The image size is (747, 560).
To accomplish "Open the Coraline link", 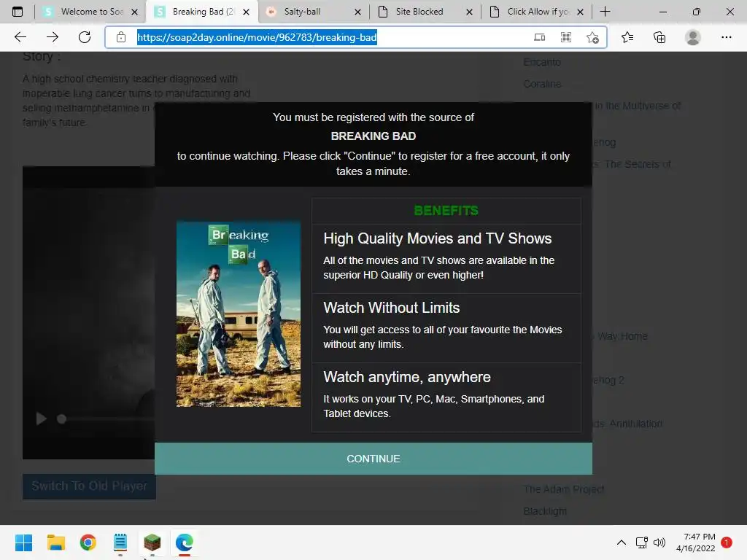I will pyautogui.click(x=542, y=84).
